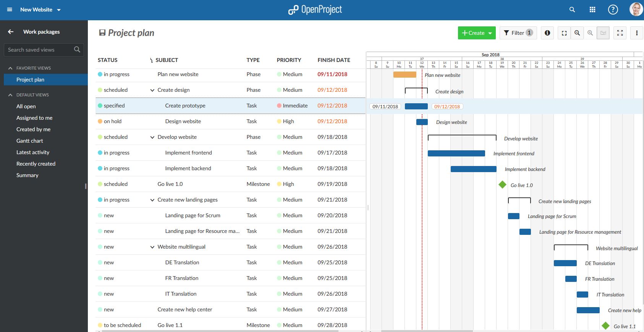Open the modules grid icon in header
This screenshot has height=332, width=644.
coord(592,10)
